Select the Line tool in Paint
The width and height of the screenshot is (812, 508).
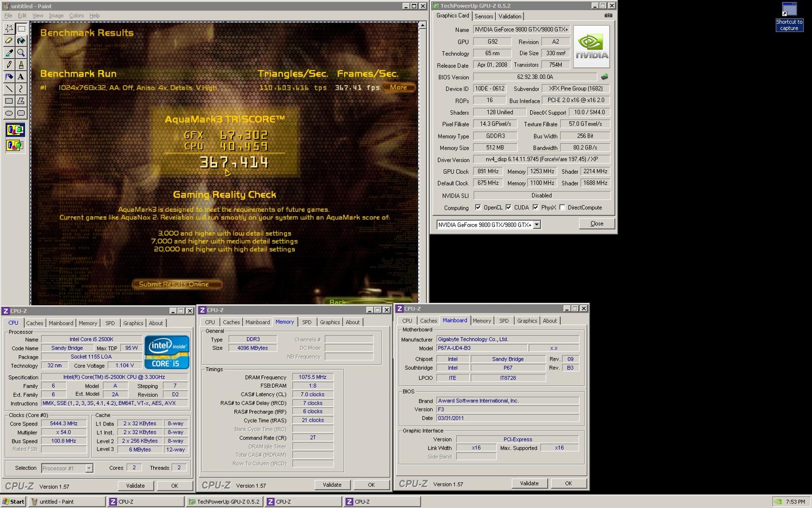[9, 89]
